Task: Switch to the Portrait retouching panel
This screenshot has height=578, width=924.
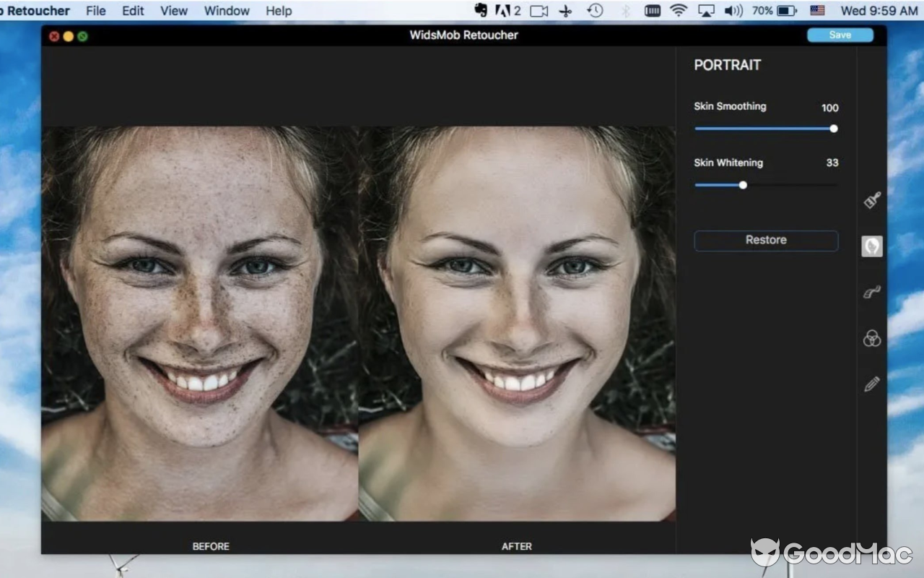Action: (x=871, y=246)
